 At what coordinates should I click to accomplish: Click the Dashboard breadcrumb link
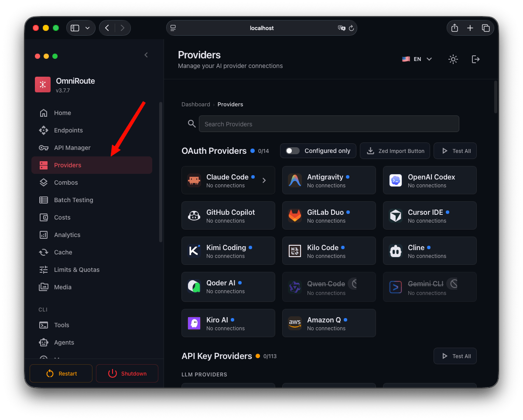pos(196,105)
